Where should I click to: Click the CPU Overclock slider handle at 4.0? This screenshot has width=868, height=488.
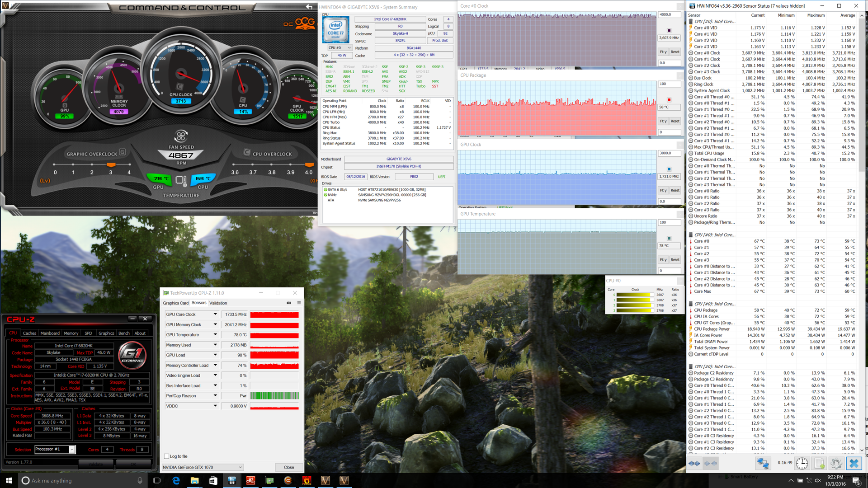tap(309, 164)
